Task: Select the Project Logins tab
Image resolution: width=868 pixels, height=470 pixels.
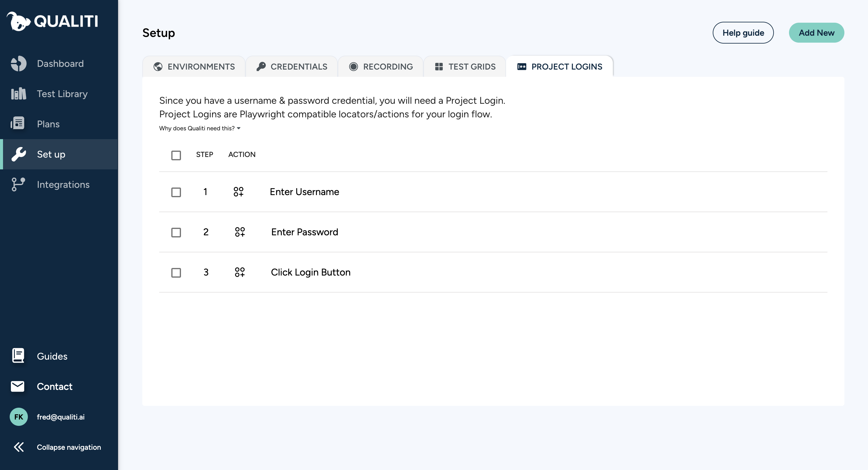Action: pyautogui.click(x=560, y=67)
